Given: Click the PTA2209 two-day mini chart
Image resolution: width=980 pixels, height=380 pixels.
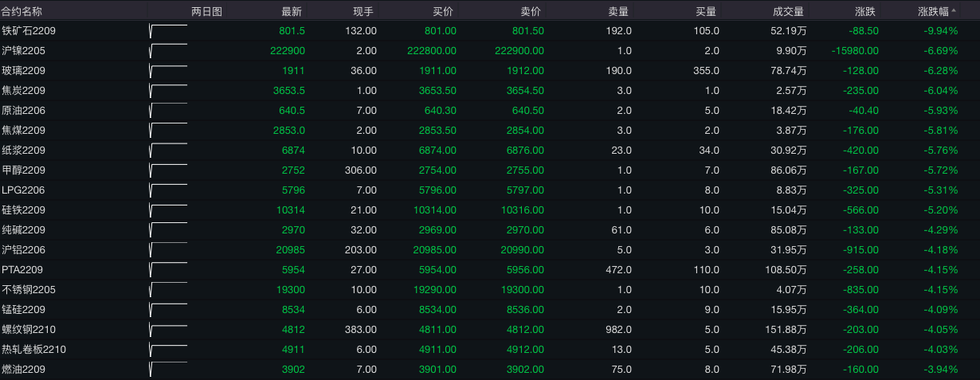Looking at the screenshot, I should 168,270.
